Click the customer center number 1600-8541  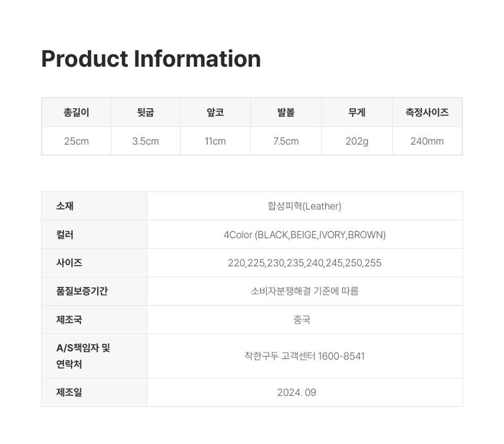[341, 356]
